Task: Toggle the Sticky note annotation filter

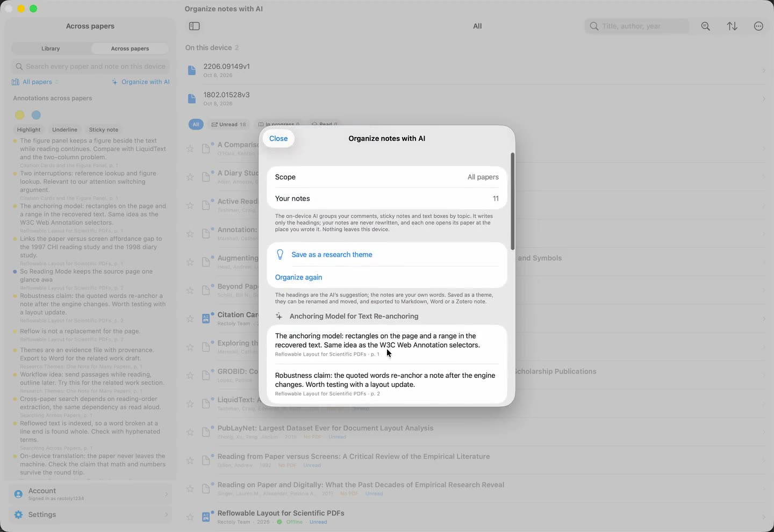Action: coord(104,130)
